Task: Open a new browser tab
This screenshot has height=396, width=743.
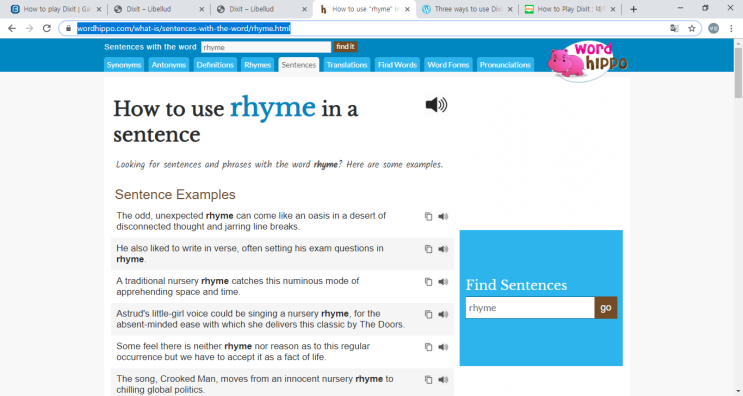Action: tap(634, 9)
